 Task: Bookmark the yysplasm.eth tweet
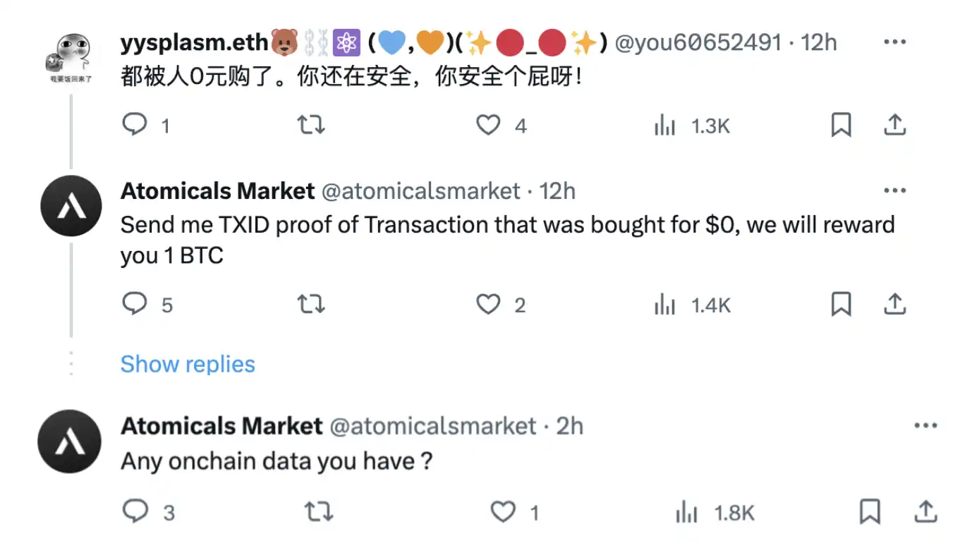tap(841, 126)
